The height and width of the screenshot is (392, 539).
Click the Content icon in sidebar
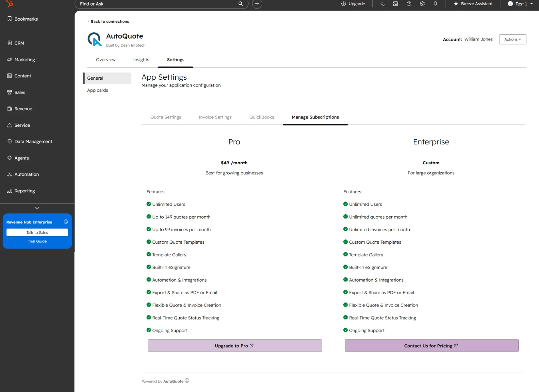[x=9, y=76]
